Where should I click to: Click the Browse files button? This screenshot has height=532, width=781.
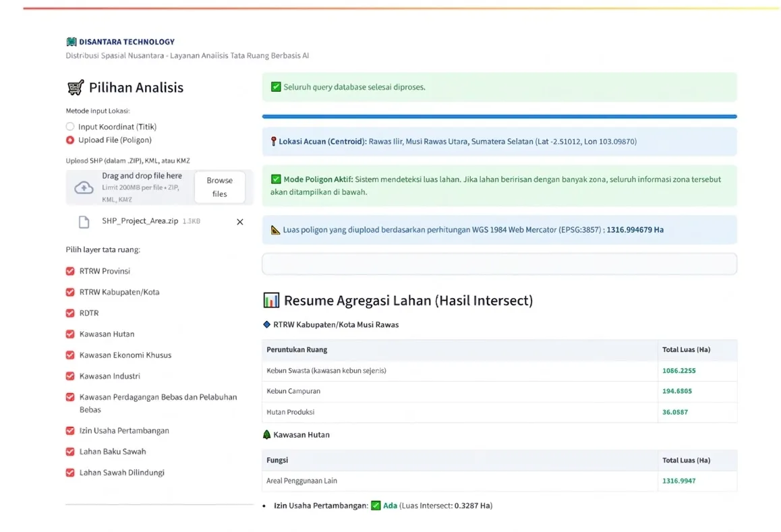tap(220, 187)
